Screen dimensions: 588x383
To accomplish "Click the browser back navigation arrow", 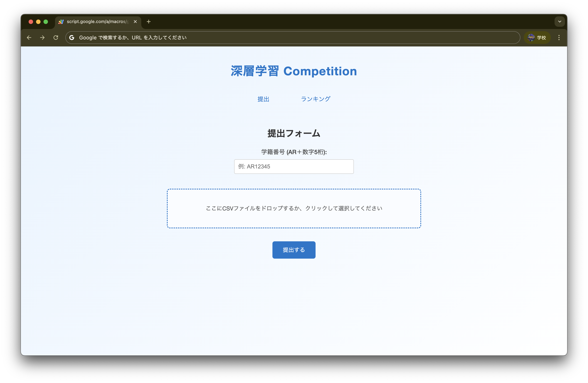I will coord(29,38).
